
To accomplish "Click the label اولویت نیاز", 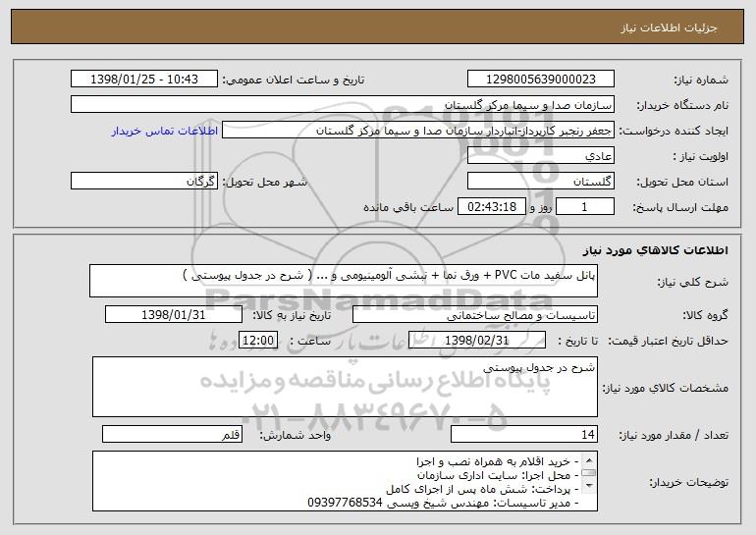I will coord(701,156).
